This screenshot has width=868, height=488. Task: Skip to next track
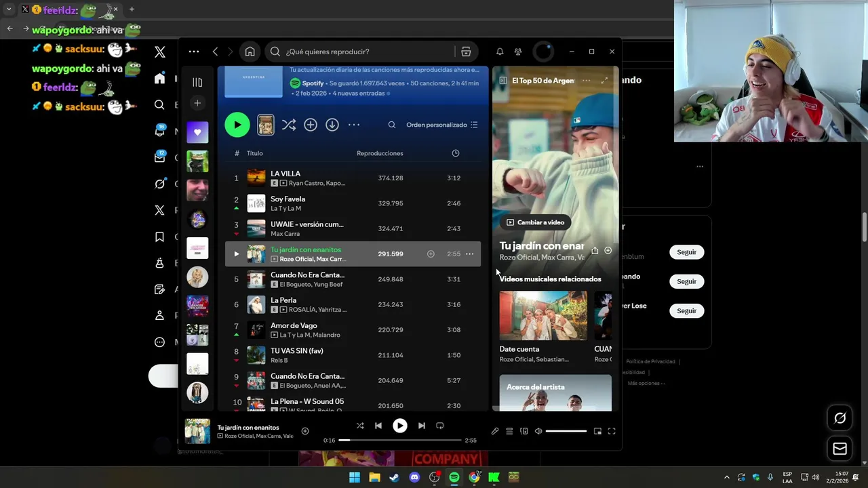pyautogui.click(x=422, y=426)
